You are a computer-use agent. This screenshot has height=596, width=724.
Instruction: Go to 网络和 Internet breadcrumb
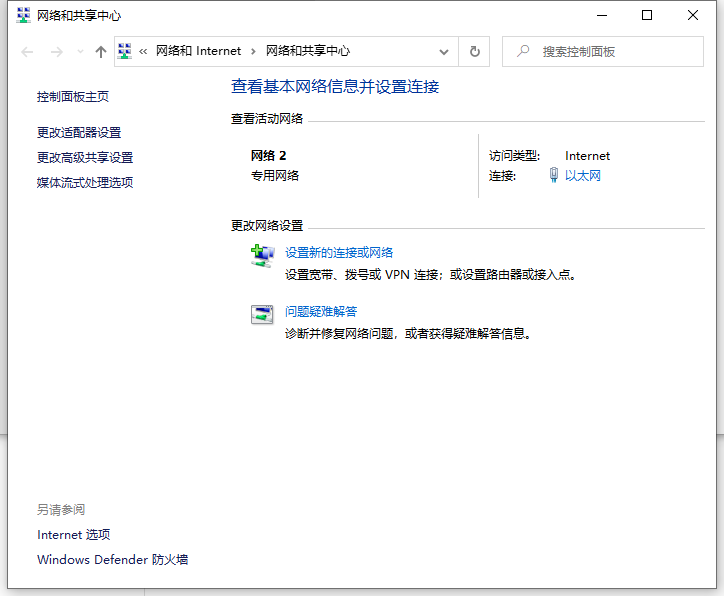point(198,51)
